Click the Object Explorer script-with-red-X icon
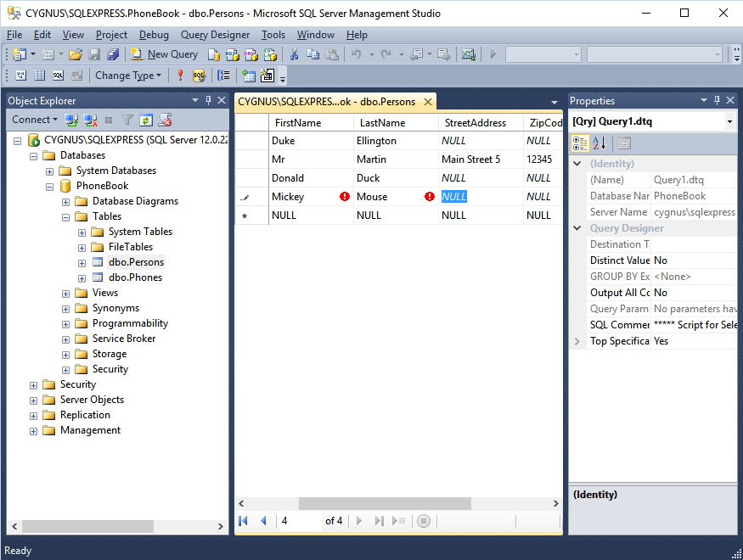The height and width of the screenshot is (560, 743). [165, 120]
